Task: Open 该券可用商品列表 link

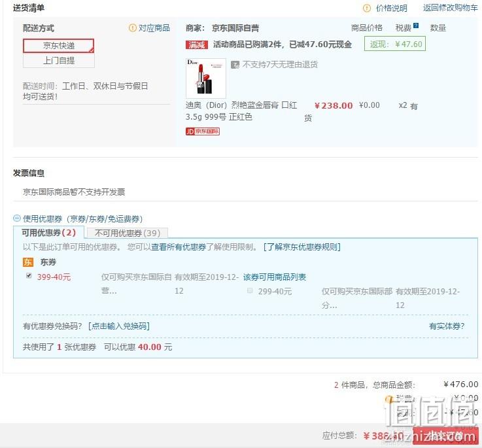Action: pyautogui.click(x=275, y=277)
